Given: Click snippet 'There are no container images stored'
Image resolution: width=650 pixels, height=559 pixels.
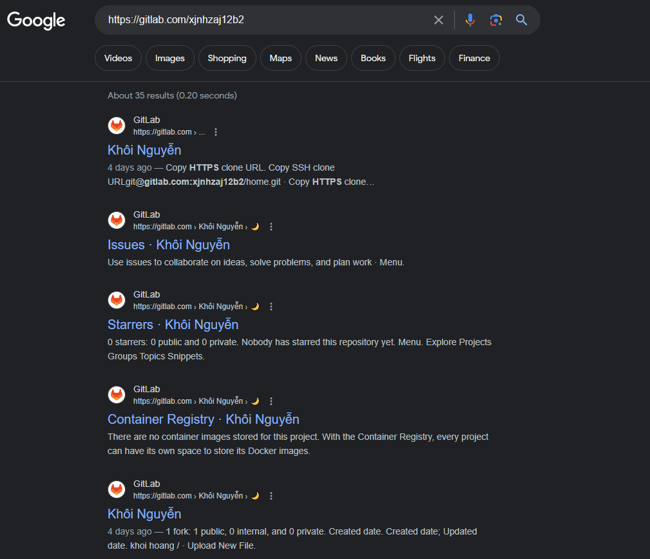Looking at the screenshot, I should (x=298, y=444).
